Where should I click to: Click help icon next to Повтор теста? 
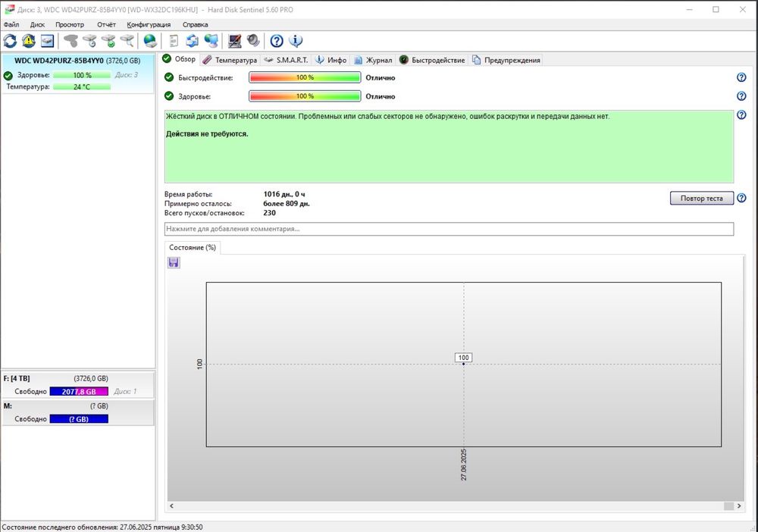(x=741, y=198)
